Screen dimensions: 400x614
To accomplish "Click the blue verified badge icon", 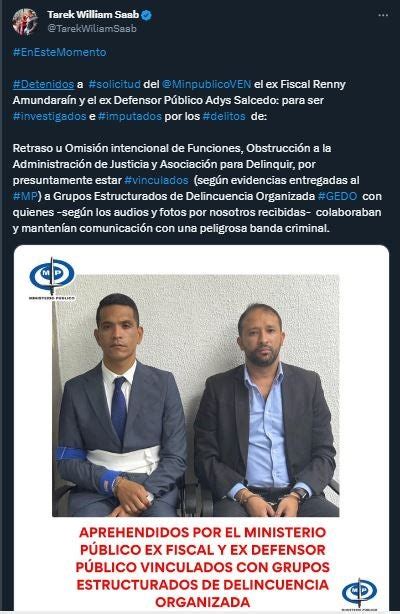I will pos(147,15).
